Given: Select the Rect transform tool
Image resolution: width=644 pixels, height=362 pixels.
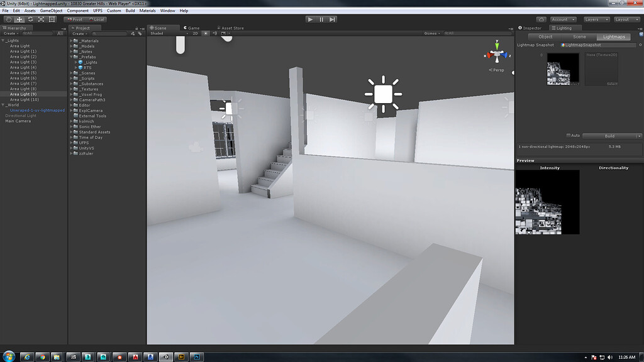Looking at the screenshot, I should click(52, 19).
